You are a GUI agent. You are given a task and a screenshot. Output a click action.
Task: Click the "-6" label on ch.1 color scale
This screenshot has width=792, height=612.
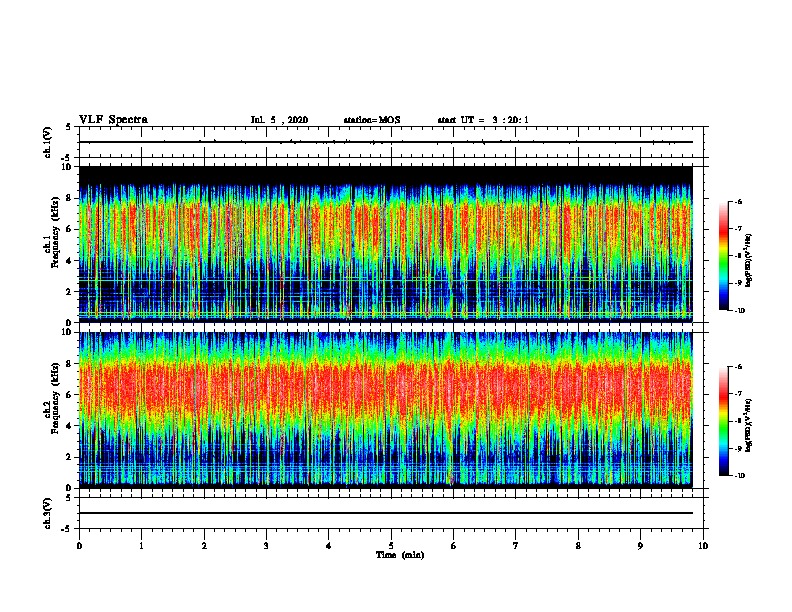tap(738, 201)
